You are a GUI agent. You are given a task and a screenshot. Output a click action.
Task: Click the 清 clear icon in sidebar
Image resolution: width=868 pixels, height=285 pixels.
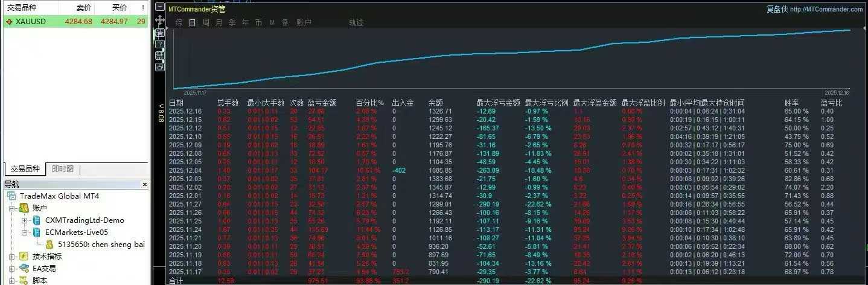coord(160,33)
